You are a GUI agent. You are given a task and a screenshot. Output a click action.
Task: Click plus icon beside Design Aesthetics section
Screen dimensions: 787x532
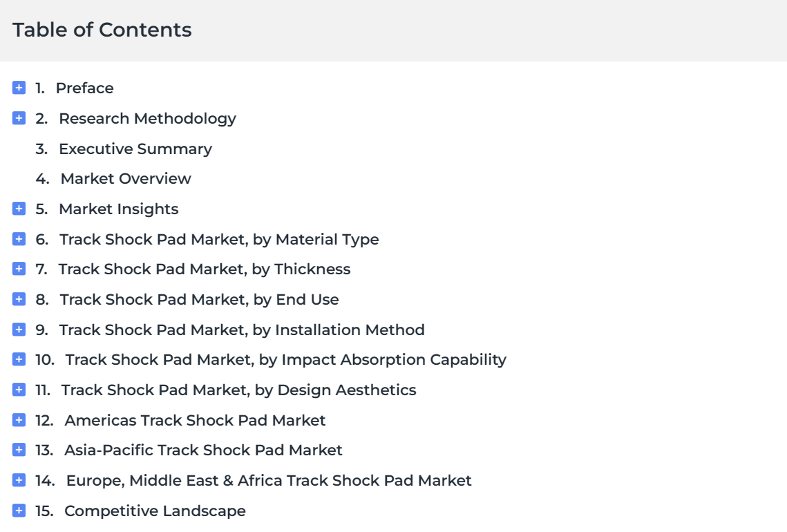(x=19, y=390)
